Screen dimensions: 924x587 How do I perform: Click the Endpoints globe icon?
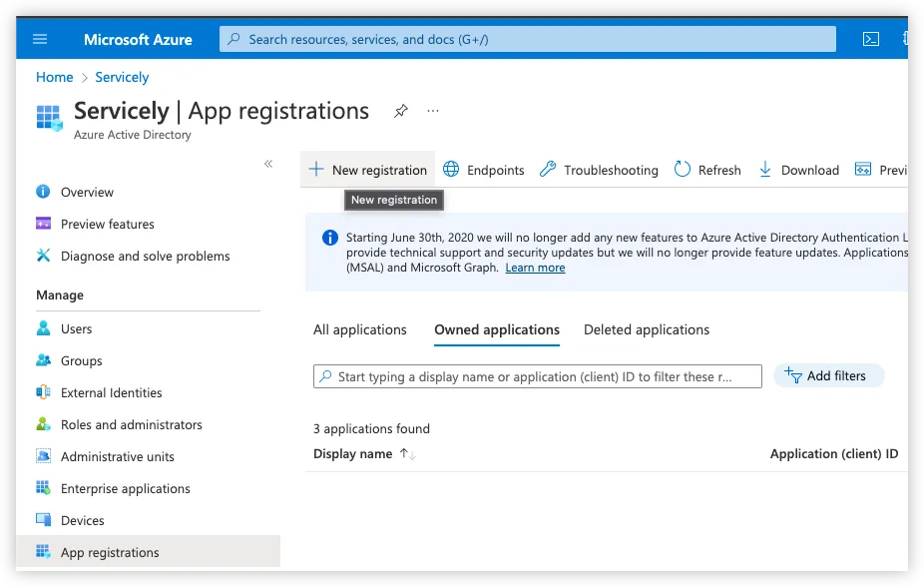tap(451, 169)
